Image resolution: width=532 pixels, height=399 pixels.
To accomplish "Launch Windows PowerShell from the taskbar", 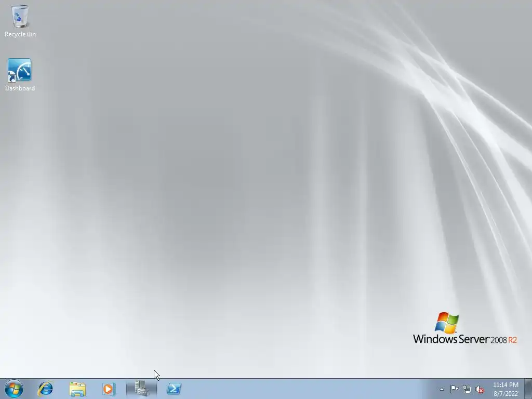I will (174, 389).
